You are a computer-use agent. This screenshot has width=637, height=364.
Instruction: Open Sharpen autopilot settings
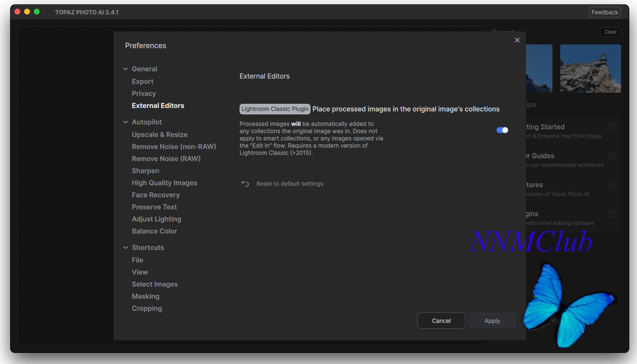145,171
